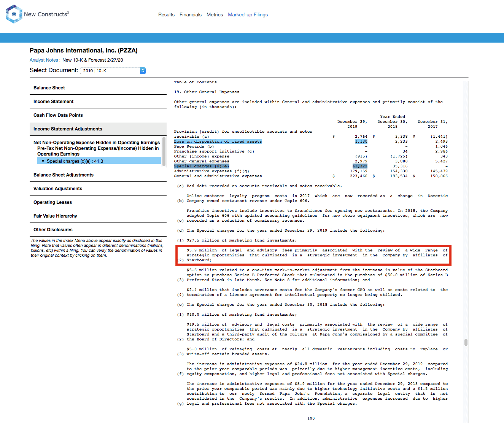The image size is (504, 426).
Task: Click the $5.6 million mark-to-market adjustment paragraph
Action: (313, 275)
